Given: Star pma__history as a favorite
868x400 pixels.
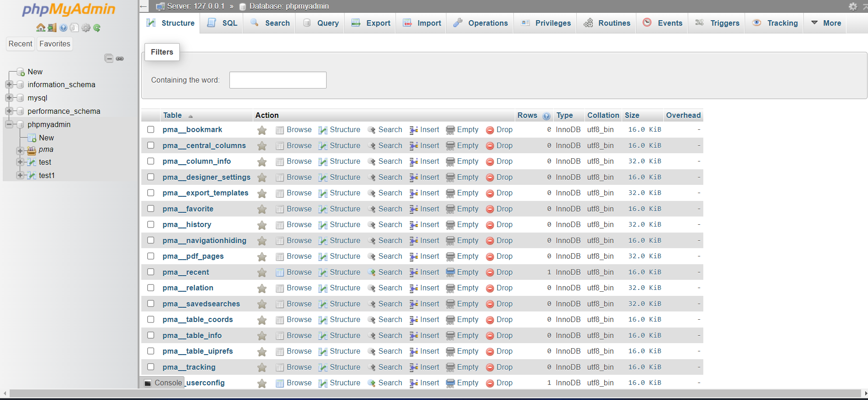Looking at the screenshot, I should point(262,225).
